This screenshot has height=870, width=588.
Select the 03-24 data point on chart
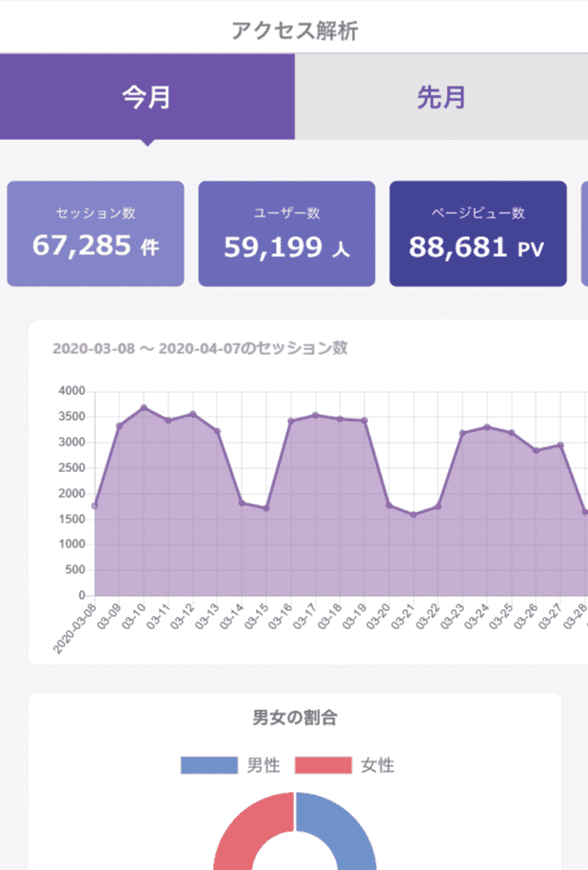tap(487, 426)
